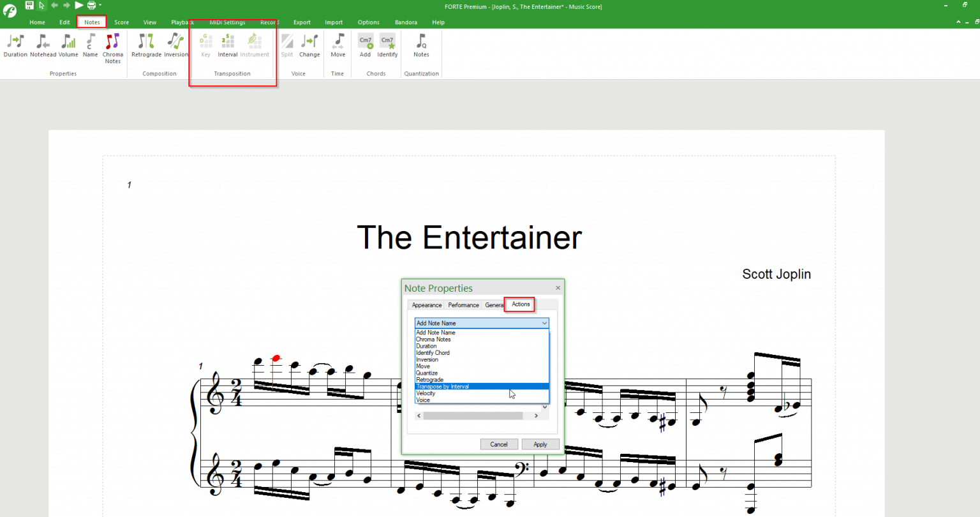The height and width of the screenshot is (517, 980).
Task: Click the dialog horizontal scrollbar left arrow
Action: tap(419, 416)
